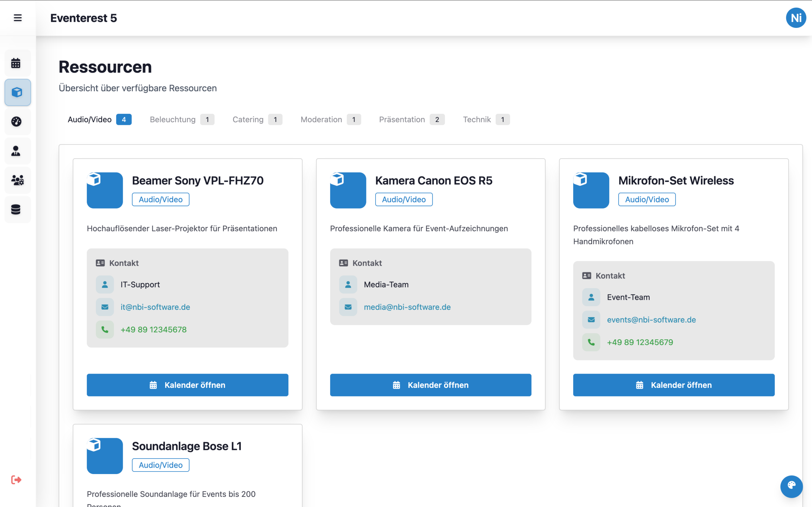Select the Technik tab
The width and height of the screenshot is (812, 507).
pyautogui.click(x=486, y=120)
